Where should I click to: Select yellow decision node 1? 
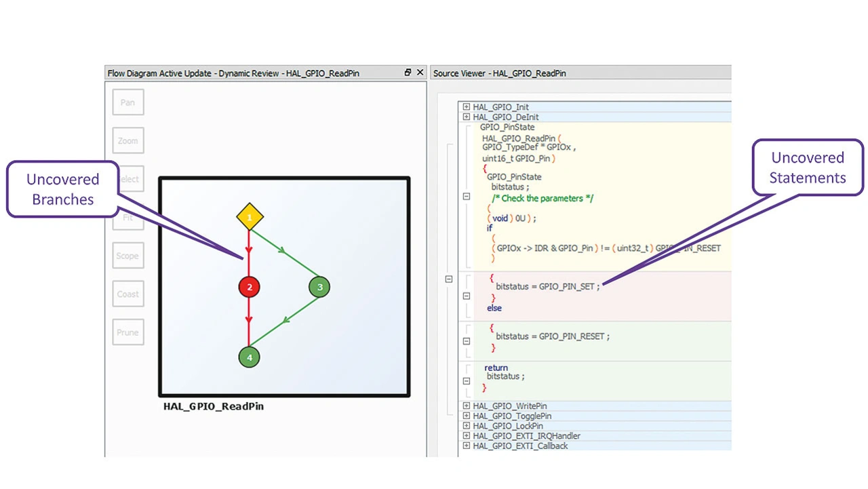250,217
